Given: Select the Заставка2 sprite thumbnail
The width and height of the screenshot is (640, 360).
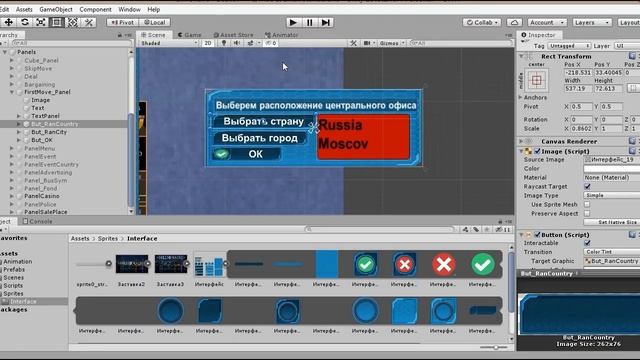Looking at the screenshot, I should click(x=131, y=264).
